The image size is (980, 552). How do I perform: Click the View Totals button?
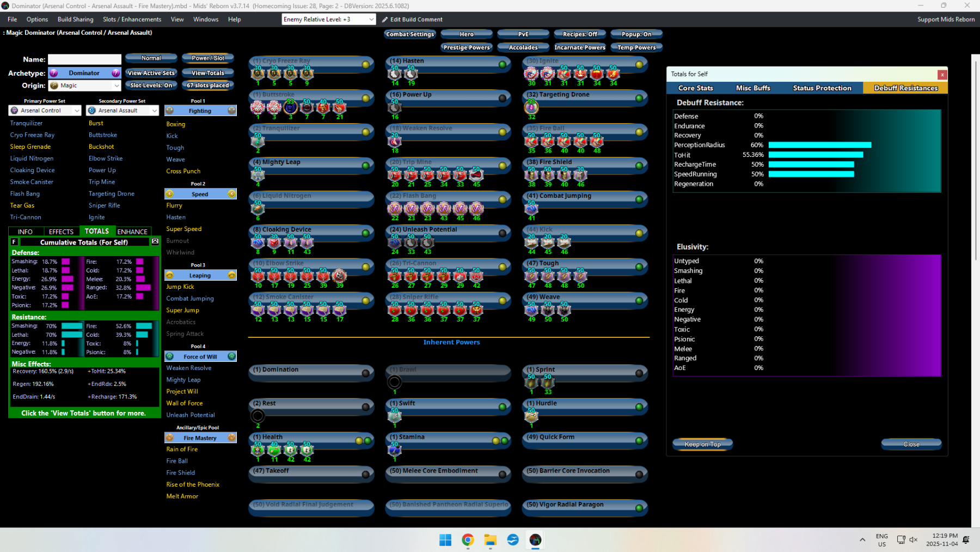tap(207, 73)
